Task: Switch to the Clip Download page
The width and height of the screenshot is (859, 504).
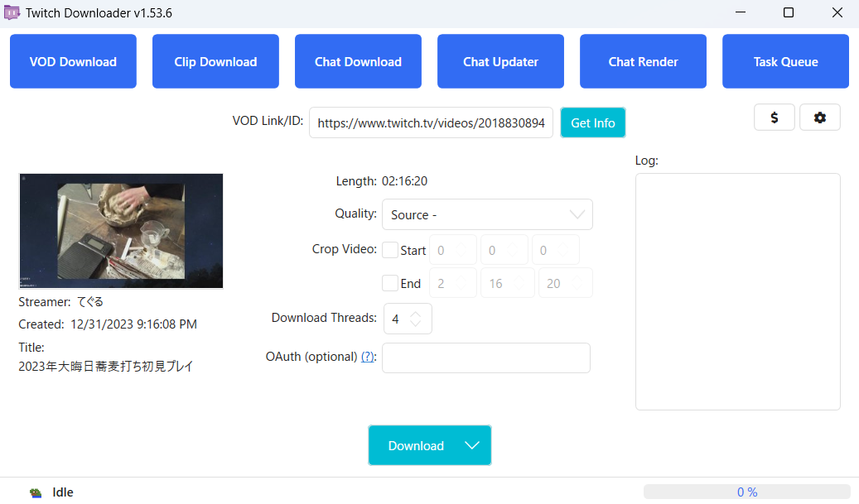Action: tap(215, 61)
